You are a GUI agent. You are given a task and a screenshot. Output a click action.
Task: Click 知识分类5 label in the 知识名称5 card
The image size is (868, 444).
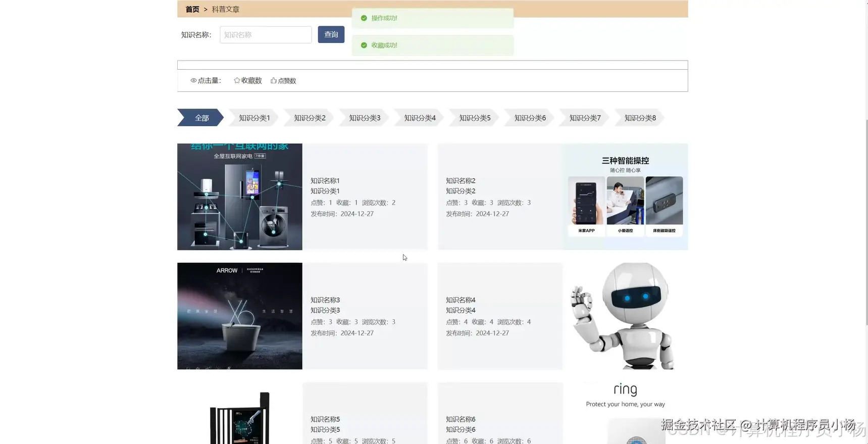(325, 429)
